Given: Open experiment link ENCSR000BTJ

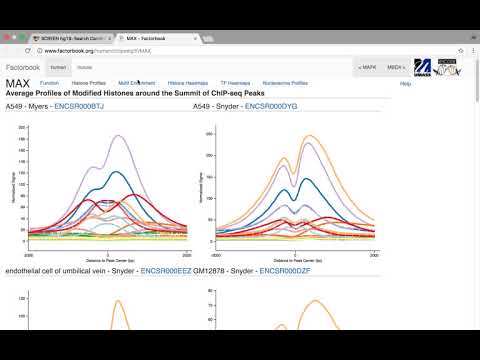Looking at the screenshot, I should click(x=79, y=106).
